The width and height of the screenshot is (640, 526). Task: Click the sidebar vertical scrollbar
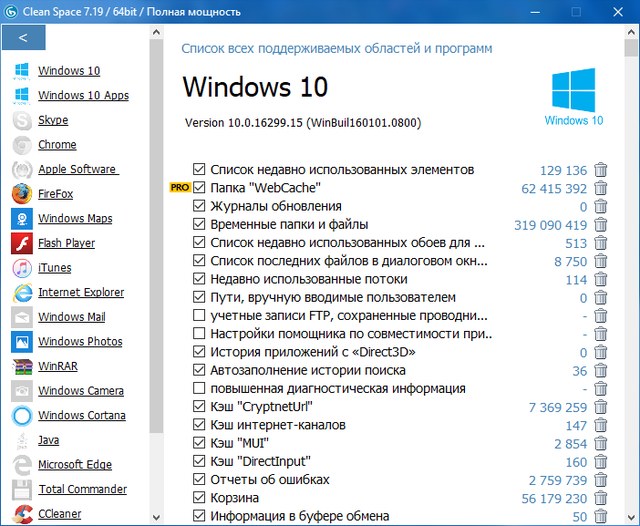pos(156,250)
